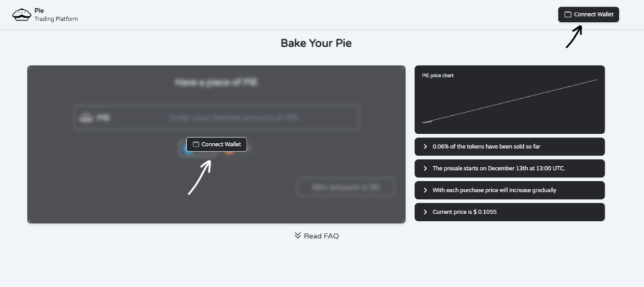Click the 'Bake Your Pie' page heading

(x=316, y=43)
